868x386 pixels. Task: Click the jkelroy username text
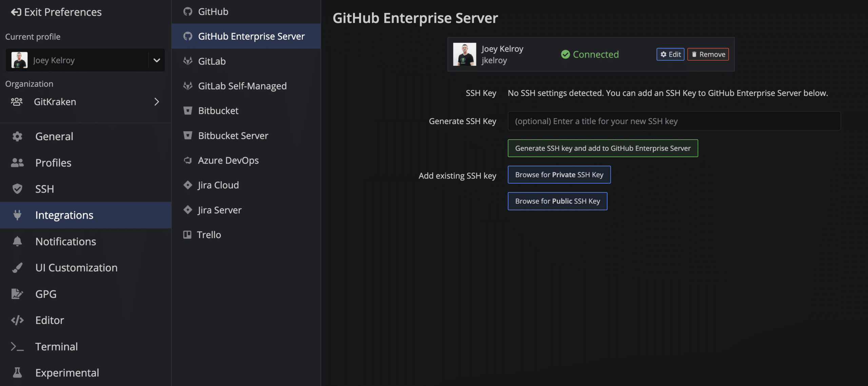(494, 60)
